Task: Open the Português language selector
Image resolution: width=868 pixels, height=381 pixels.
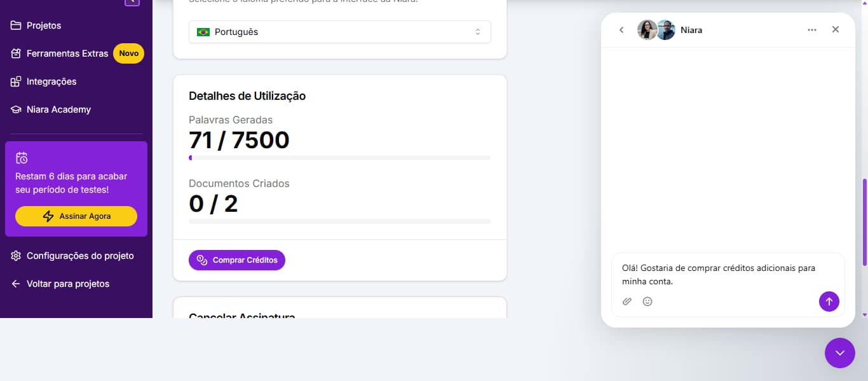Action: (339, 31)
